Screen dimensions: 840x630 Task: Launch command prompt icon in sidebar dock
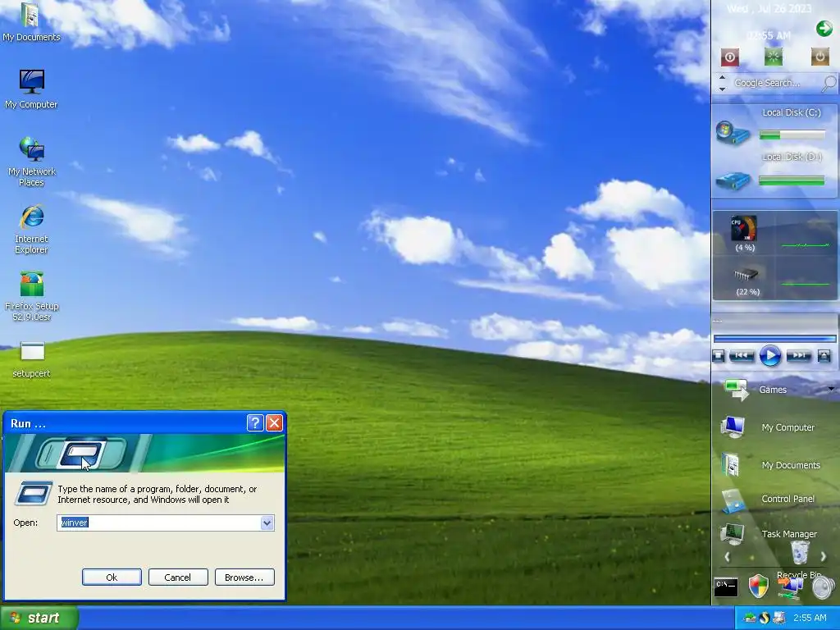[726, 587]
